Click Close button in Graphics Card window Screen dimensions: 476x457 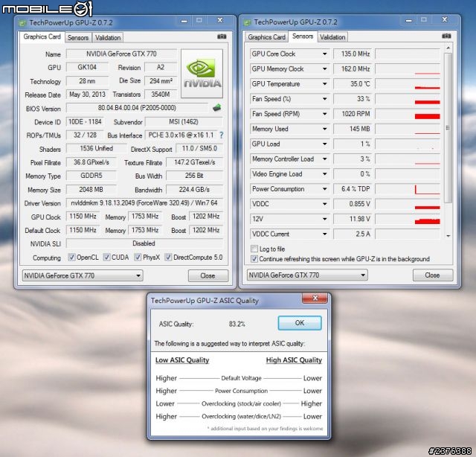click(x=208, y=275)
